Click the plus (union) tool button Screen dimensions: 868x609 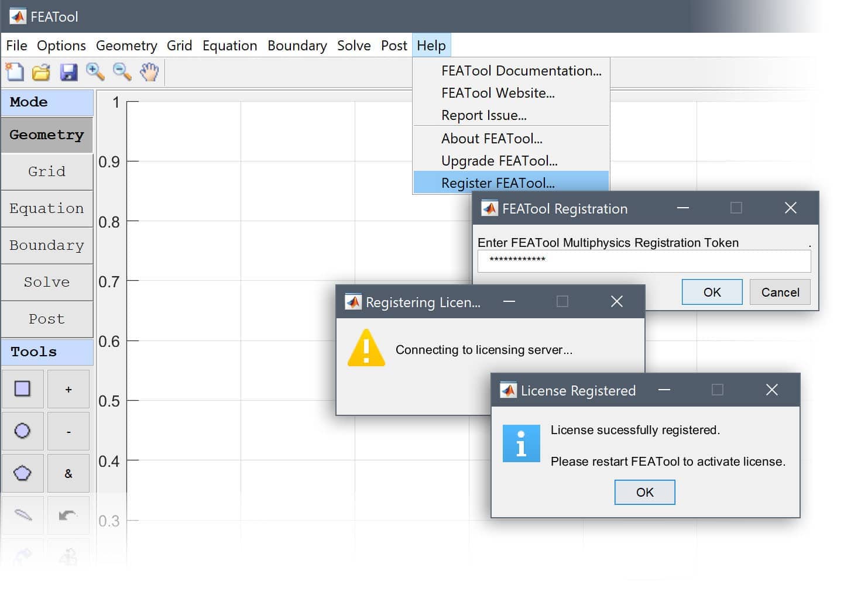[x=68, y=389]
